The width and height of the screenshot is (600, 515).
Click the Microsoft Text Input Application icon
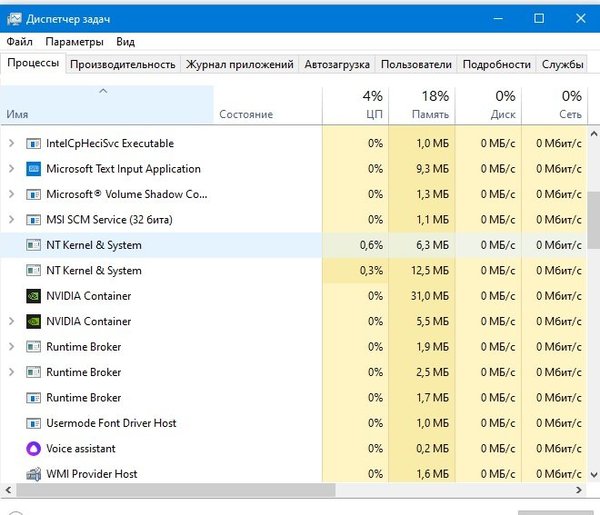click(31, 169)
